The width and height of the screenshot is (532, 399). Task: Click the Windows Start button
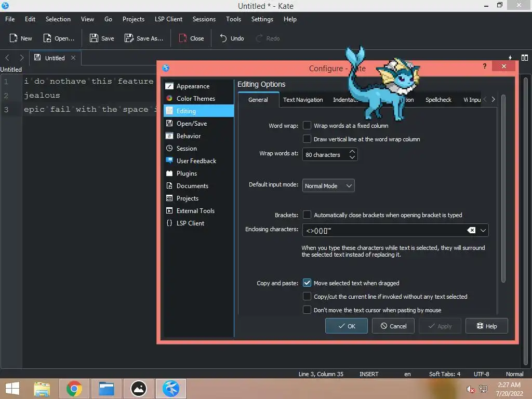pos(12,389)
